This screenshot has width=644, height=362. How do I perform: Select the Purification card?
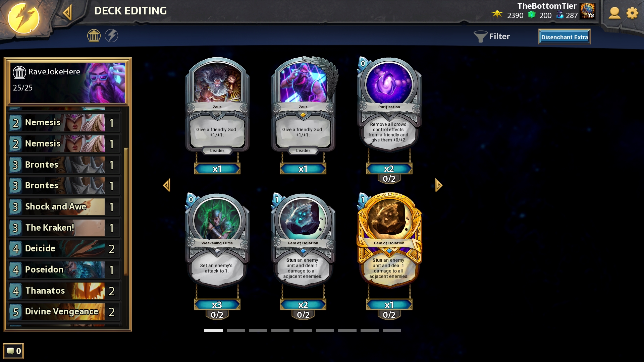click(389, 105)
